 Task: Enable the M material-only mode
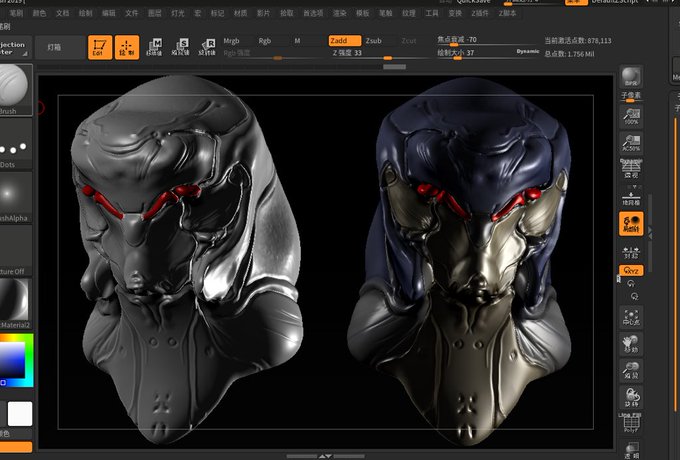[x=298, y=41]
